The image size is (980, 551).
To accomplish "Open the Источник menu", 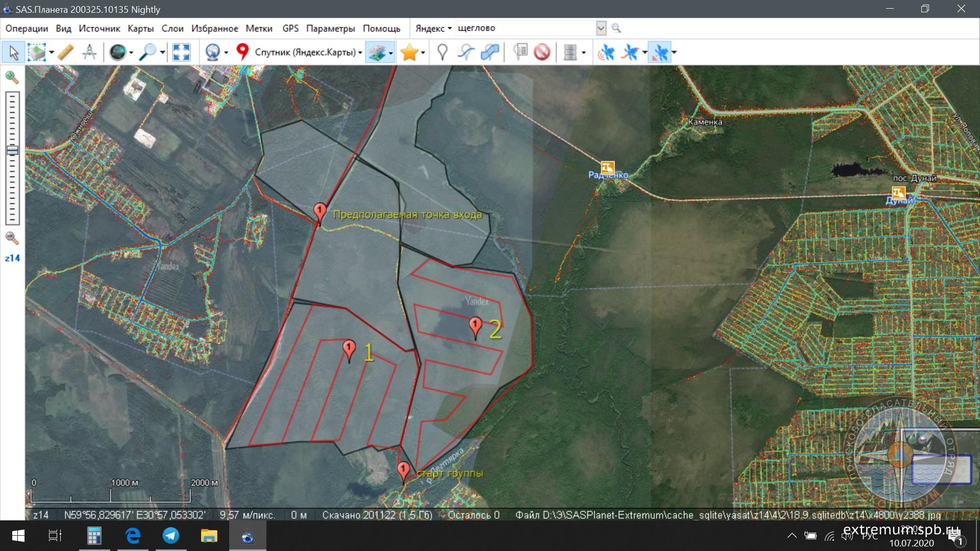I will (100, 29).
